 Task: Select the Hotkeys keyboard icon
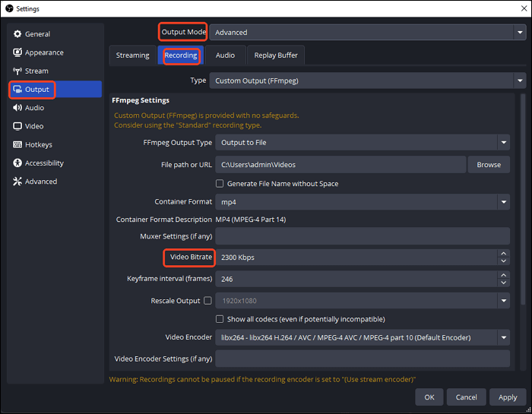pyautogui.click(x=18, y=144)
